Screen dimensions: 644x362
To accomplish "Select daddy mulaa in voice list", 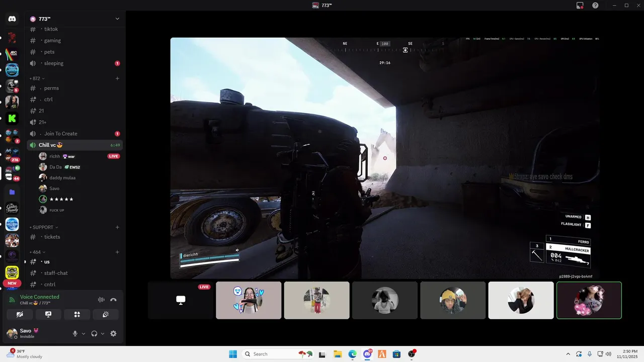I will pos(79,177).
